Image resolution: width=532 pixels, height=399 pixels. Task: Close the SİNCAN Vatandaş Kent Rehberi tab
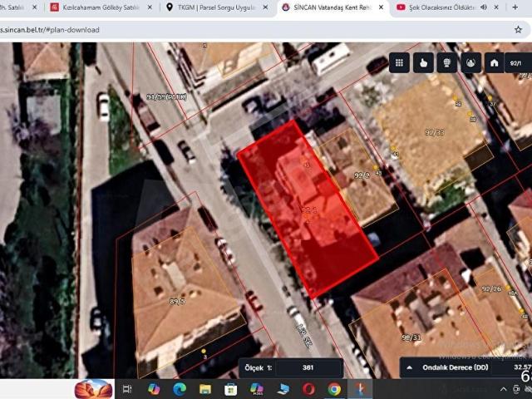coord(381,7)
